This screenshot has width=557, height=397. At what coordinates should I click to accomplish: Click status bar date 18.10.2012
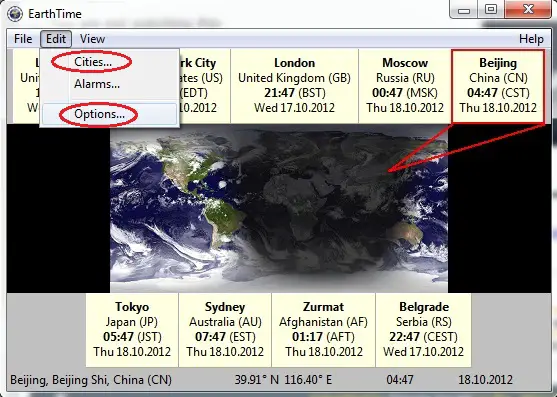[485, 380]
